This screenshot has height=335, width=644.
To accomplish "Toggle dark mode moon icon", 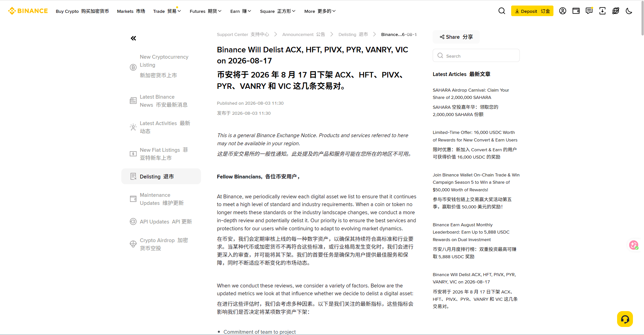I will [x=629, y=11].
